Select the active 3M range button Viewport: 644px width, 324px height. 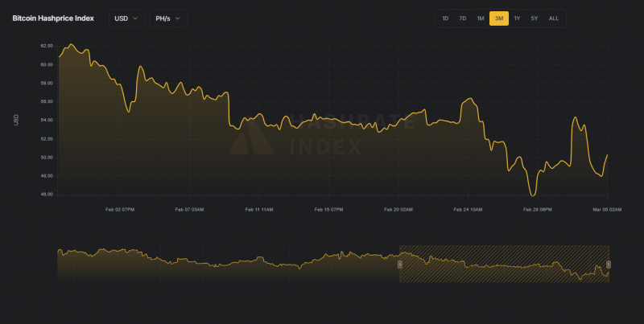[x=499, y=18]
